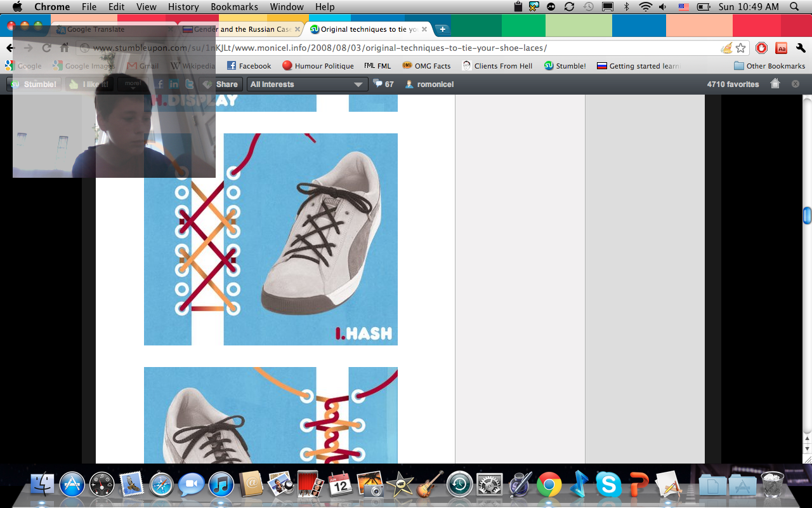Click the red AdBlock stop-sign extension icon
Screen dimensions: 812x508
762,48
